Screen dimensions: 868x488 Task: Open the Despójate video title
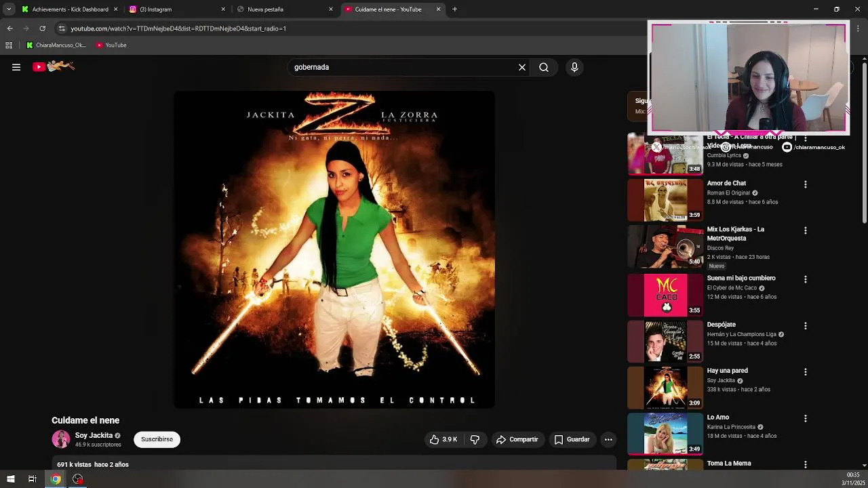pos(721,325)
